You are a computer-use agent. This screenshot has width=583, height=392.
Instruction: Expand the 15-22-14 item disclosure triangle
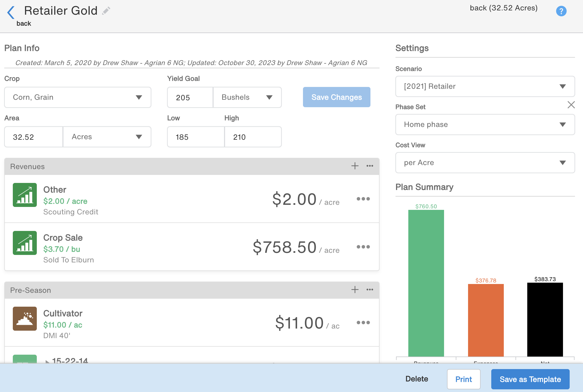pos(47,361)
